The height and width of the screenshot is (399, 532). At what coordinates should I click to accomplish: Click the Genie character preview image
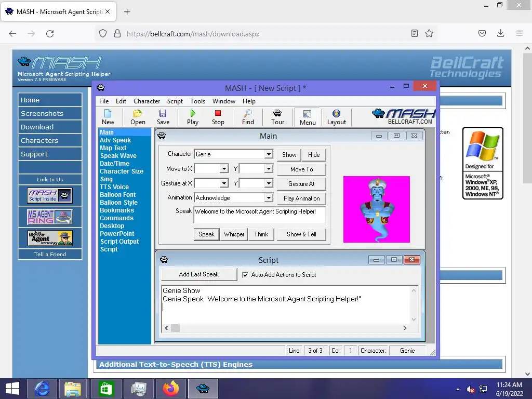(376, 209)
